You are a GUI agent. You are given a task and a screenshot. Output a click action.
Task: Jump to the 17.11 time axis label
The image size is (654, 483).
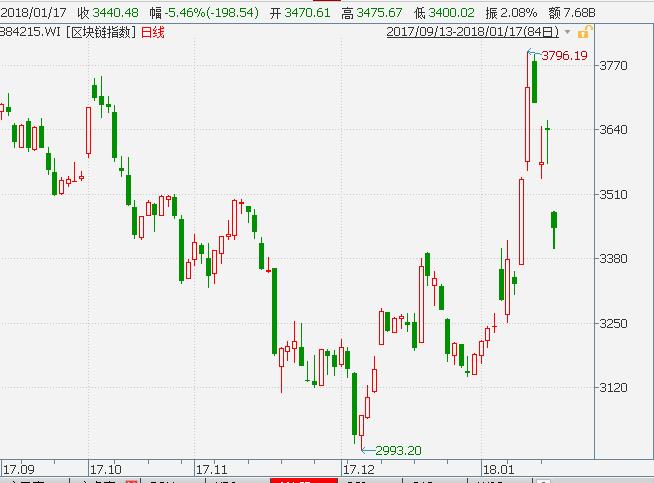tap(213, 468)
